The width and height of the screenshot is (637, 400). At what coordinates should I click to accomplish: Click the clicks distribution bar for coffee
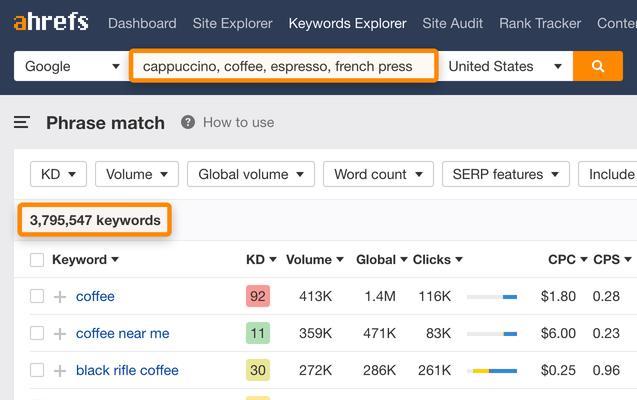(x=492, y=297)
